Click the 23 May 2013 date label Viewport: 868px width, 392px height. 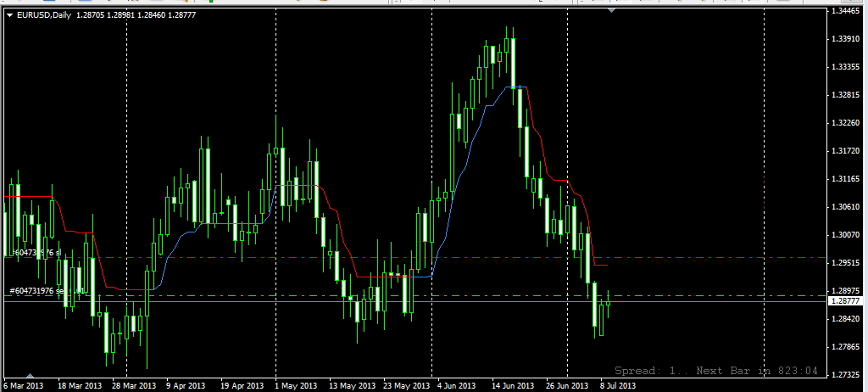(x=408, y=385)
